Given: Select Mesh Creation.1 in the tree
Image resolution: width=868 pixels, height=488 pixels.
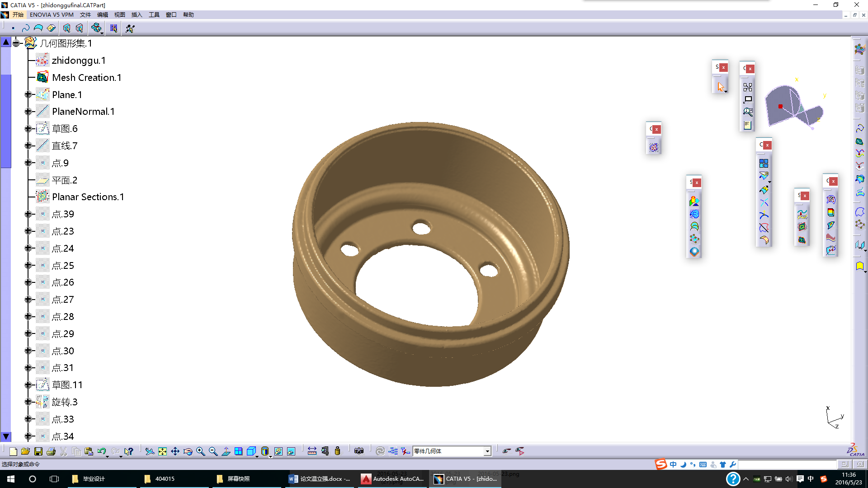Looking at the screenshot, I should (86, 77).
